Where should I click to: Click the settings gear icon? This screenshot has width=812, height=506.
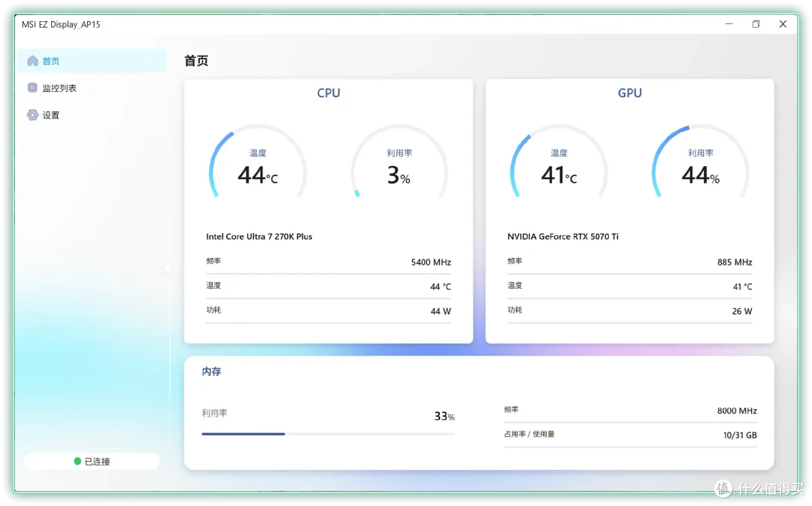pos(32,115)
